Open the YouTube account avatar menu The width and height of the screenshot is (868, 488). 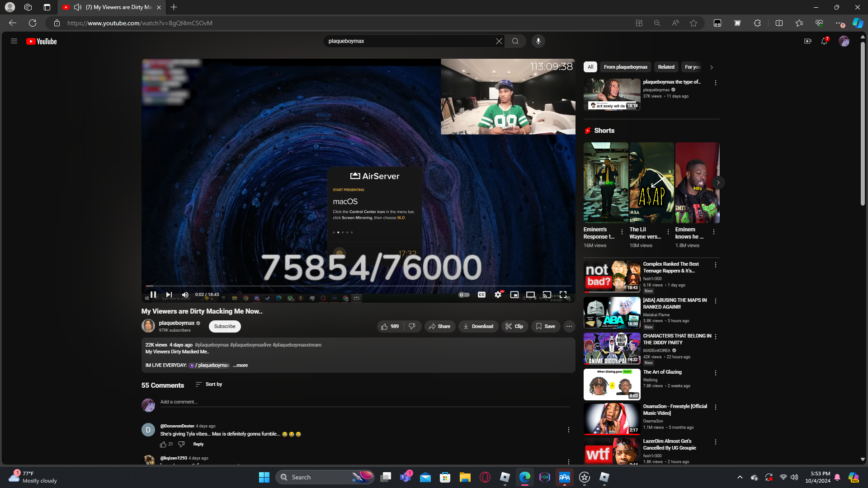click(x=844, y=41)
